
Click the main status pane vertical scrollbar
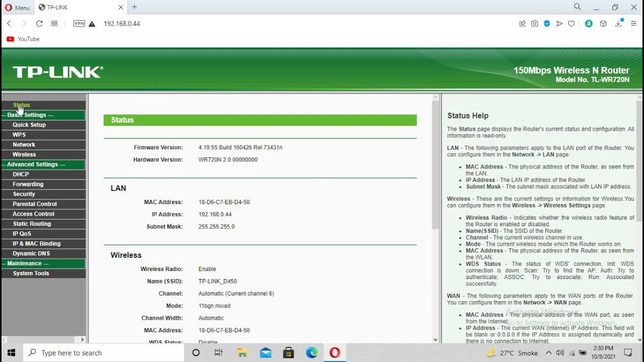[x=436, y=164]
